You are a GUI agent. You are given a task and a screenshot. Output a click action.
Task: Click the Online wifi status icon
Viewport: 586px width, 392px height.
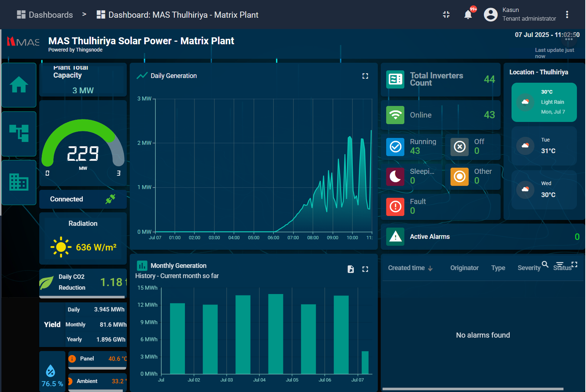coord(395,115)
